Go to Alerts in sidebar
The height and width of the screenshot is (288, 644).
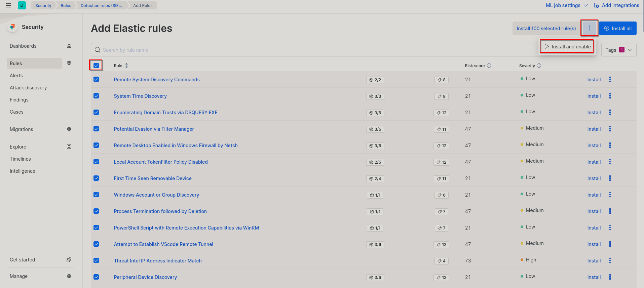coord(16,76)
